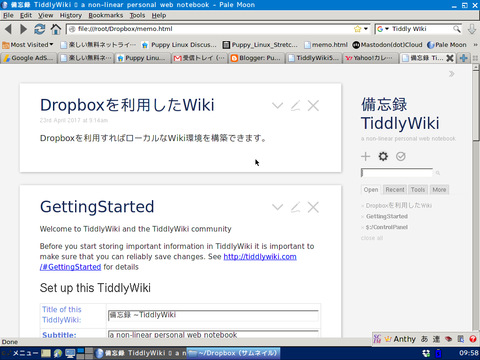Screen dimensions: 480x360
Task: Close the Dropboxを利用したWiki tiddler
Action: [313, 106]
